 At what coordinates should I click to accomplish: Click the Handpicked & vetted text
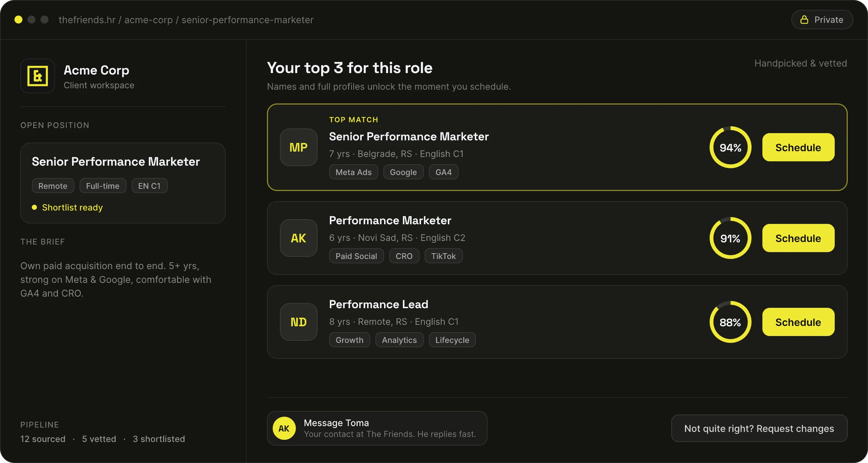coord(801,63)
